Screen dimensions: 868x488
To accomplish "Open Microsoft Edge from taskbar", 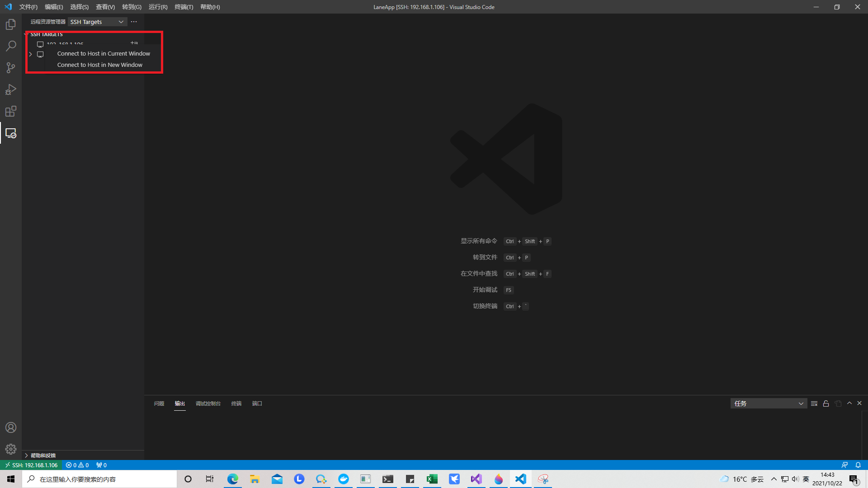I will (233, 479).
